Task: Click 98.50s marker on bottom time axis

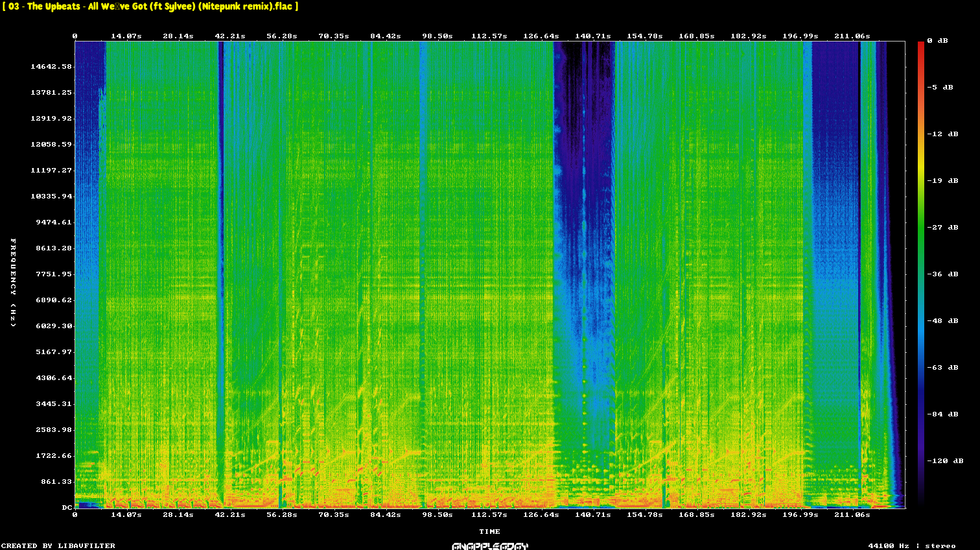Action: [437, 515]
